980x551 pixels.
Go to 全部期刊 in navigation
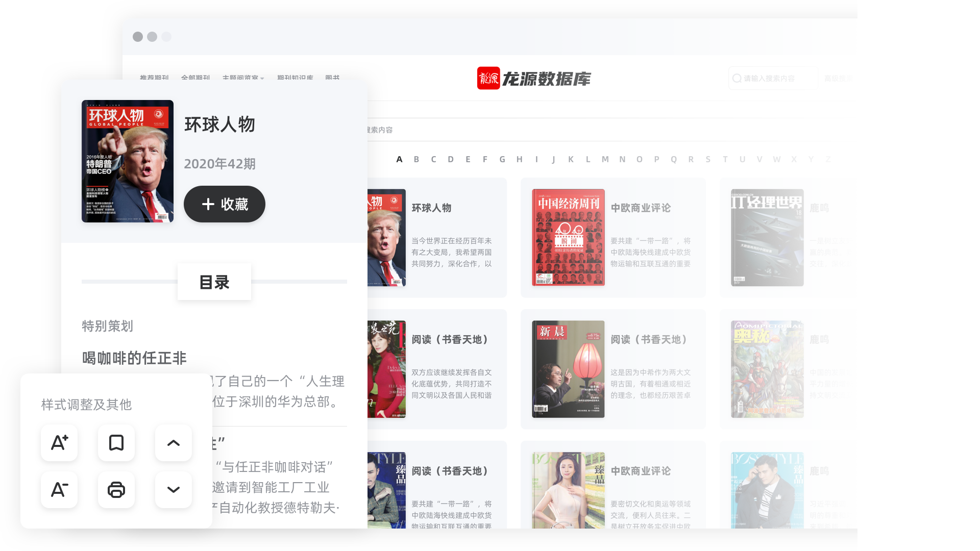(195, 78)
